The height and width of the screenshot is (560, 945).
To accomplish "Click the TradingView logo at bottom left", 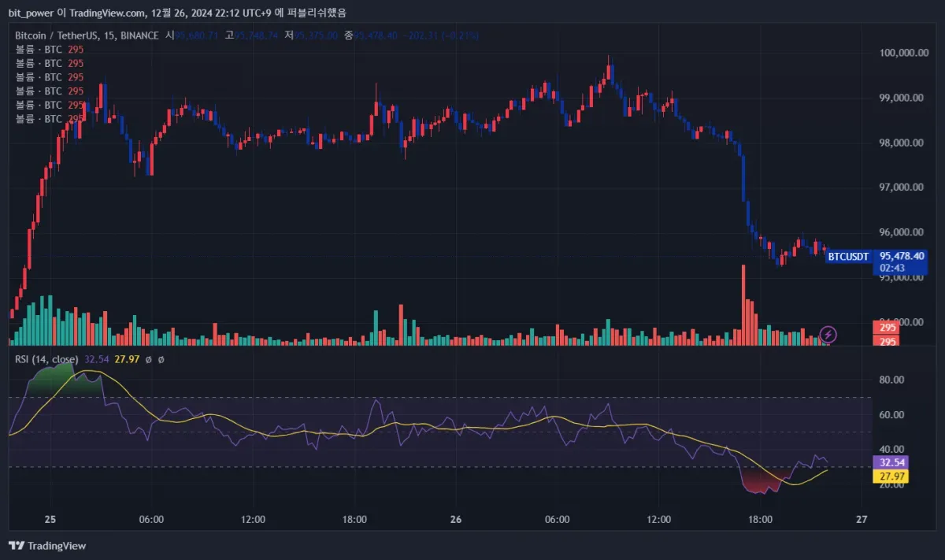I will coord(47,545).
